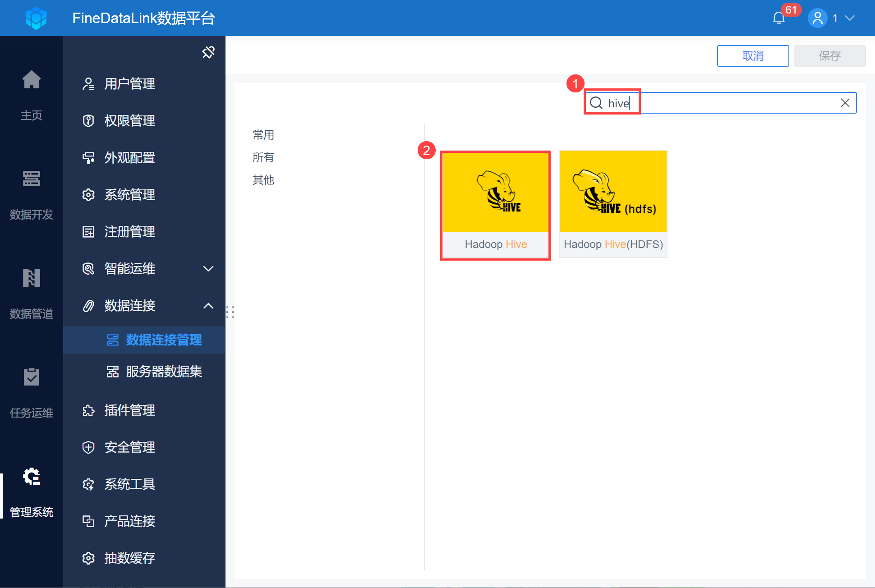Clear the search box with X
The width and height of the screenshot is (875, 588).
(845, 103)
